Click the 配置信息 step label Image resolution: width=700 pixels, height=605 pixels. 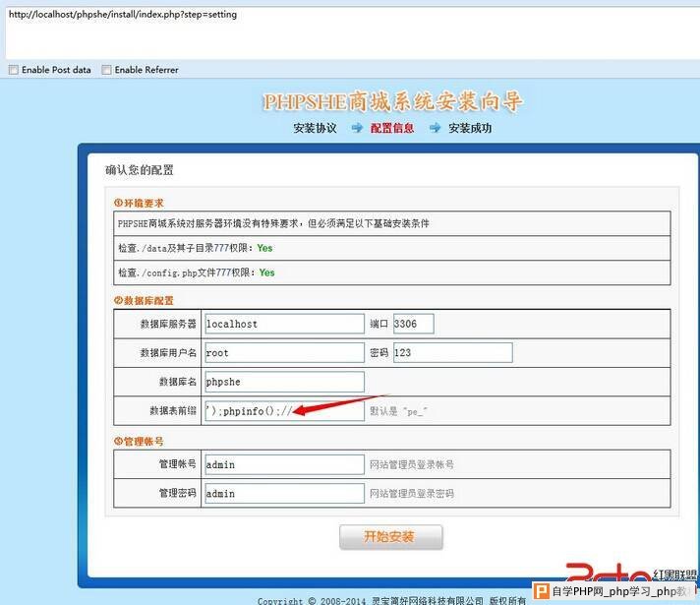(x=392, y=128)
